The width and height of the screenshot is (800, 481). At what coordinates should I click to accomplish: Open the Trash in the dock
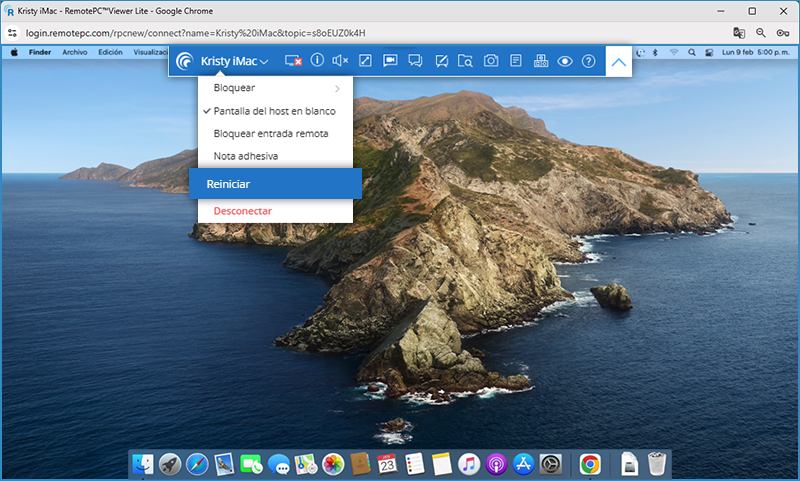point(657,464)
